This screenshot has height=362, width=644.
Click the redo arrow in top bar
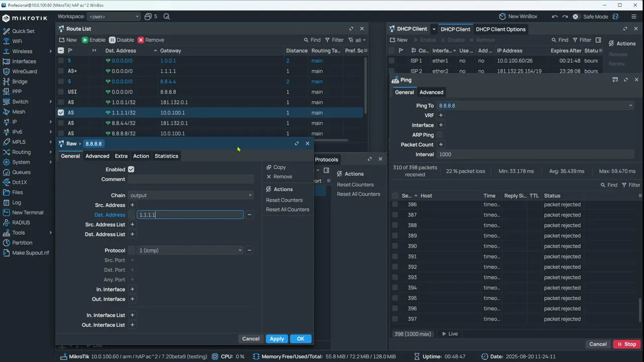pyautogui.click(x=565, y=17)
